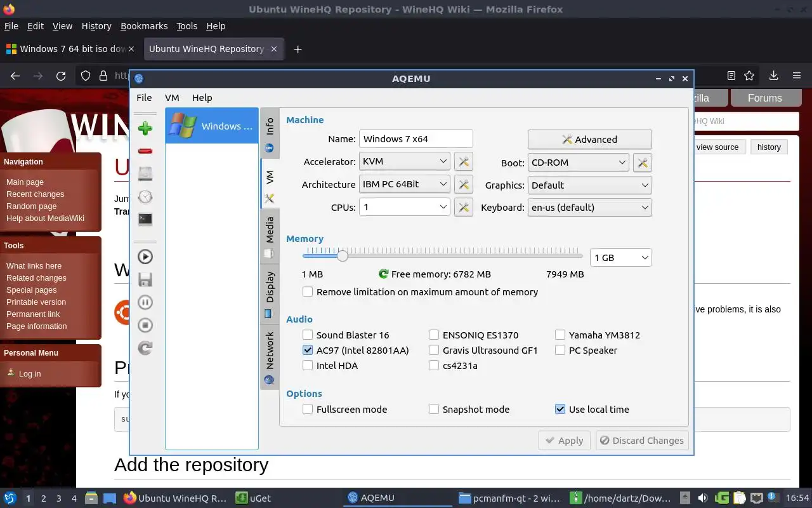The height and width of the screenshot is (508, 812).
Task: Click the Advanced button
Action: coord(589,140)
